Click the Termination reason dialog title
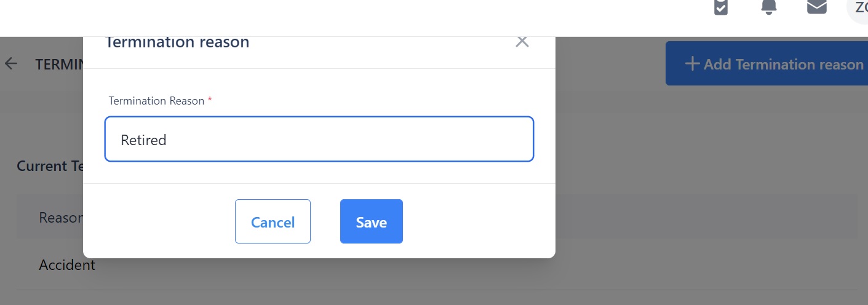868x305 pixels. point(177,42)
